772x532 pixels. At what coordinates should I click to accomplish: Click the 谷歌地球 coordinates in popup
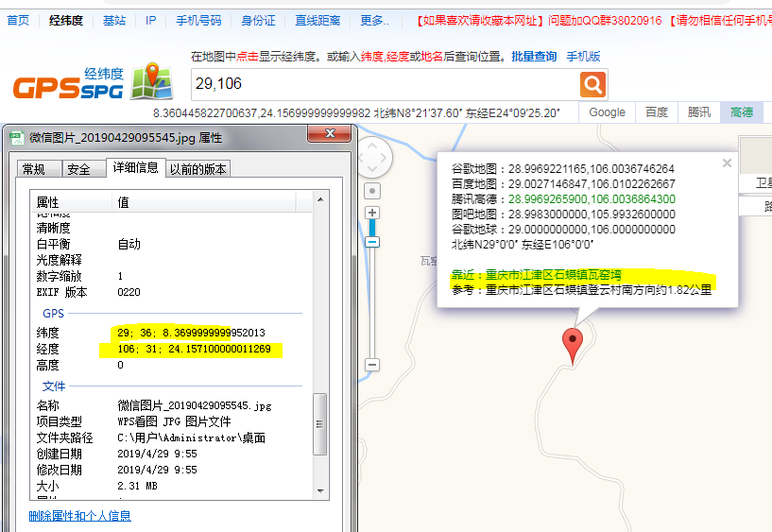point(592,230)
